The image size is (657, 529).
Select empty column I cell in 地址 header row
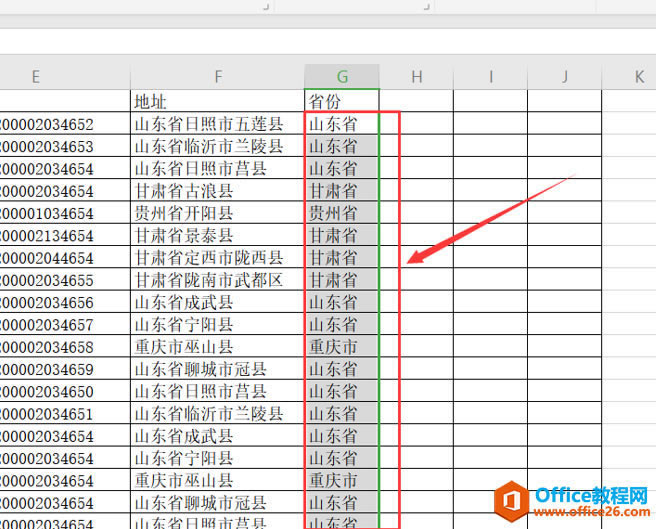491,101
